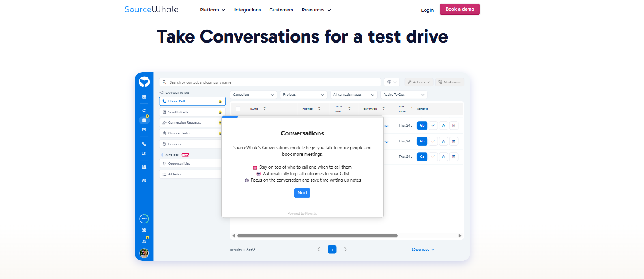The width and height of the screenshot is (644, 279).
Task: Click Go on the second to-do row
Action: pos(422,141)
